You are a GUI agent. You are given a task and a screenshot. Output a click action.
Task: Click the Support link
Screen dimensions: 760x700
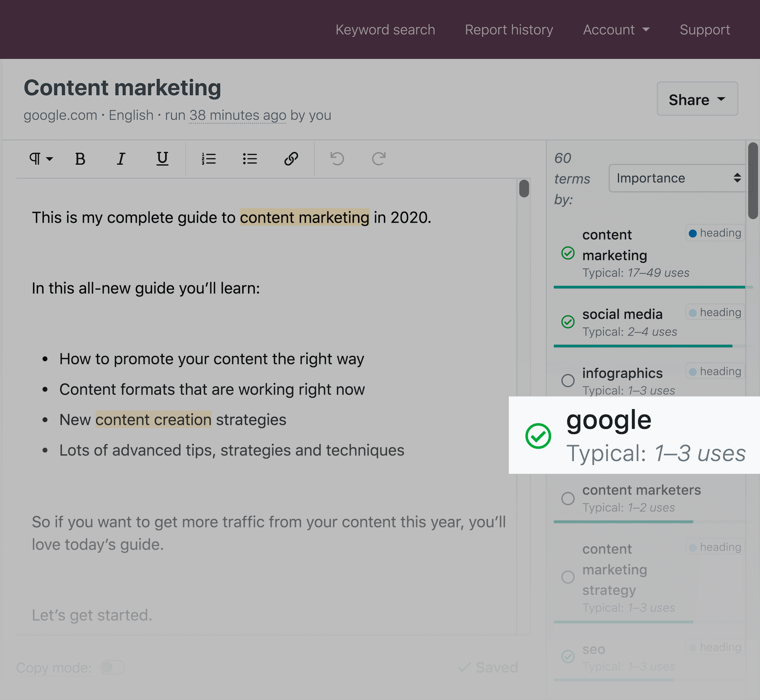[x=704, y=29]
